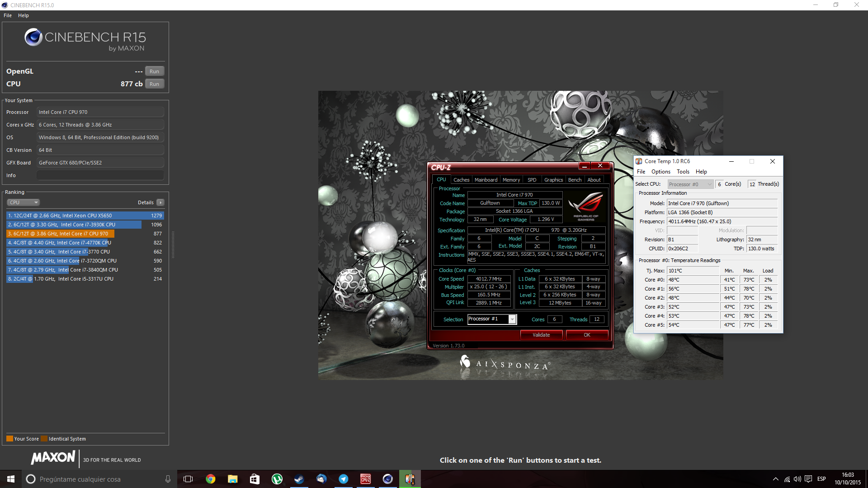
Task: Open network Wi-Fi tray icon
Action: 787,479
